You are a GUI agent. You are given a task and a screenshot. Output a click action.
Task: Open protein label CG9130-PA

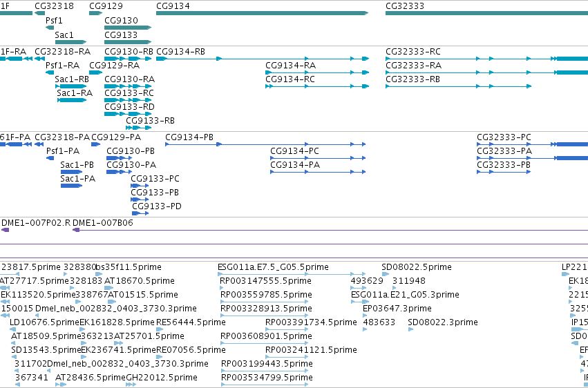point(131,165)
